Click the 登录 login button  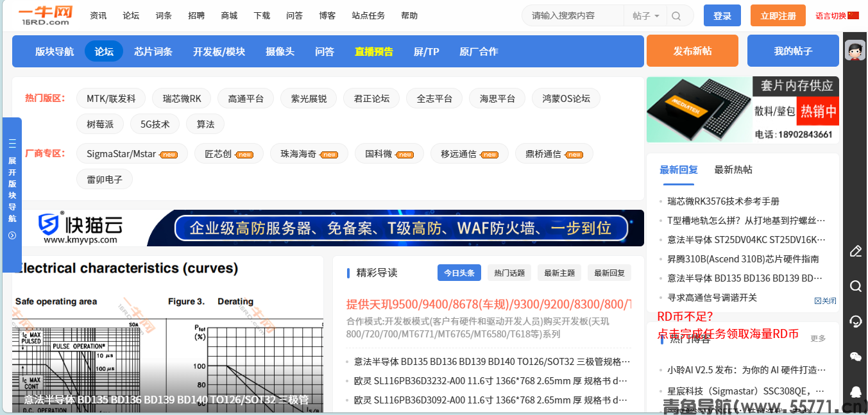[722, 15]
